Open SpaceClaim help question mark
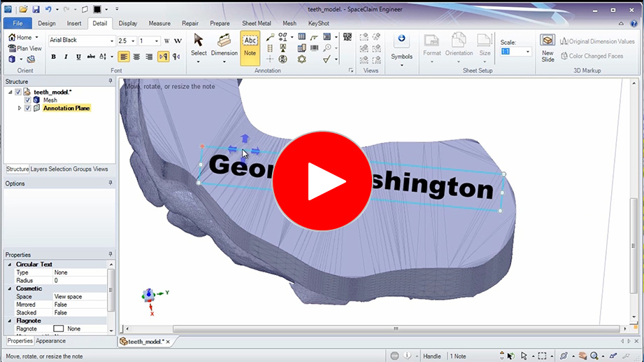Screen dimensions: 644x362 coord(634,23)
